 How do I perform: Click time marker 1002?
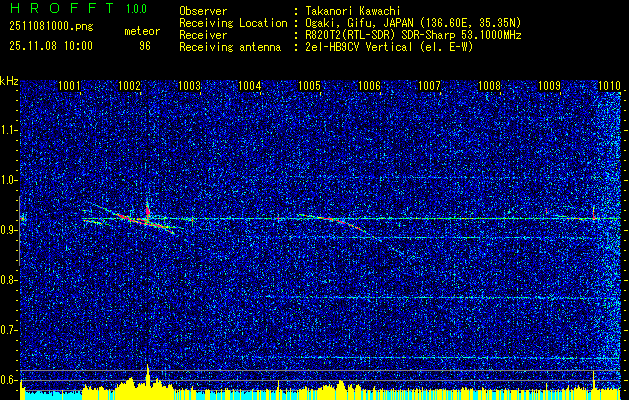(x=129, y=86)
